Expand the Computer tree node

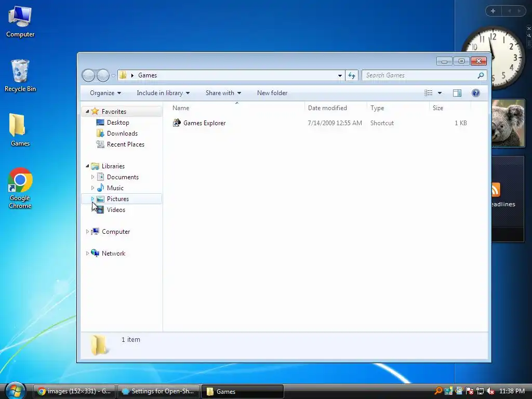click(87, 231)
